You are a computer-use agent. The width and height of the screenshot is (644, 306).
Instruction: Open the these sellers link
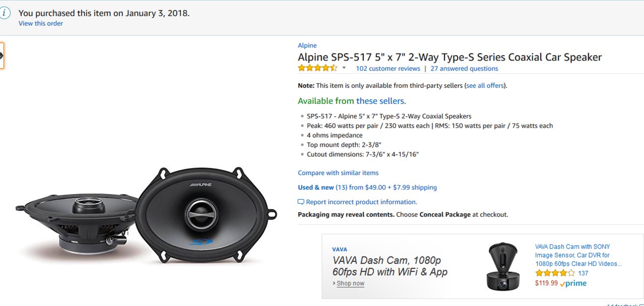pyautogui.click(x=380, y=101)
